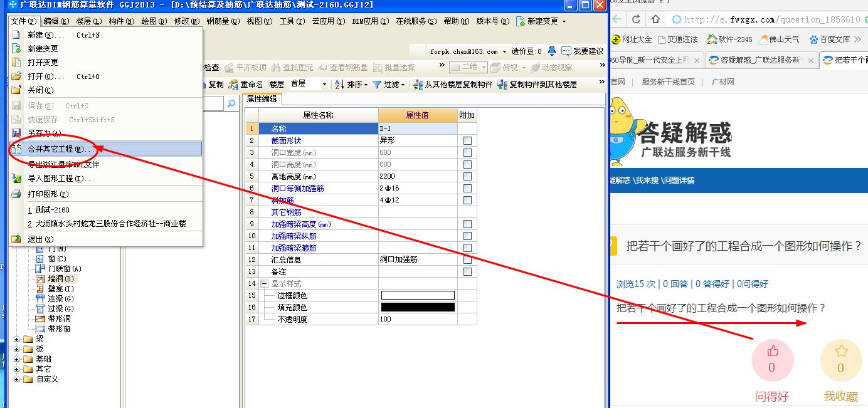868x408 pixels.
Task: Open the 广材网 link in browser
Action: pos(722,82)
